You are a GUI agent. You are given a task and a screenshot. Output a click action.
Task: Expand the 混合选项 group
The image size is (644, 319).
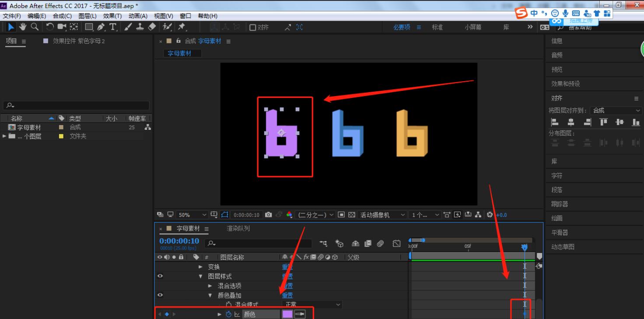coord(210,286)
